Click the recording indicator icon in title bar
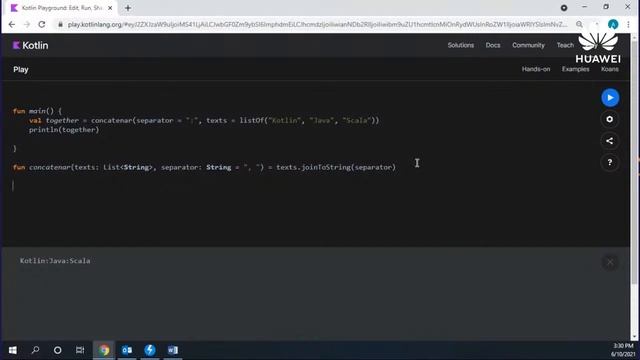The width and height of the screenshot is (640, 360). pos(564,8)
